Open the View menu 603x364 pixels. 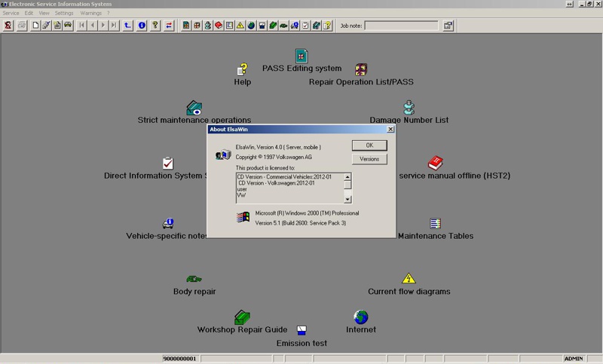44,13
